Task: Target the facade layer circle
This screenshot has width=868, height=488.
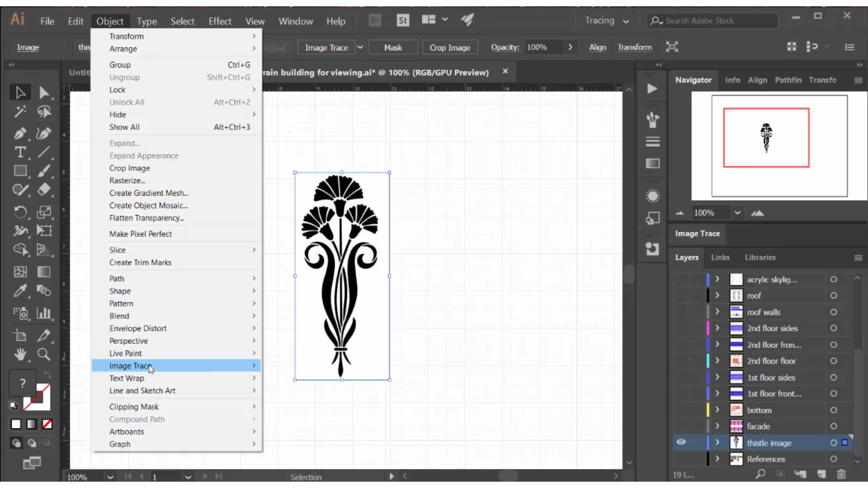Action: click(834, 426)
